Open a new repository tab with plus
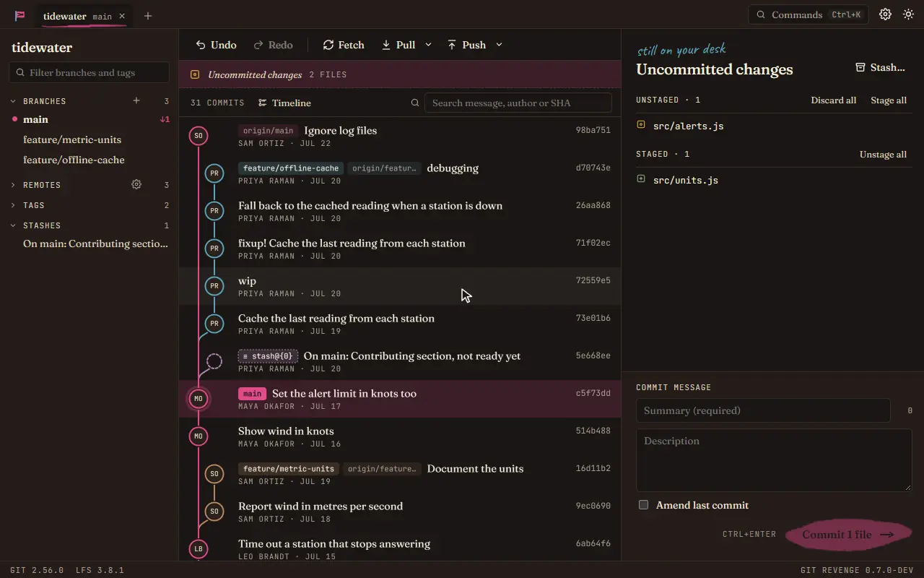The width and height of the screenshot is (924, 578). point(148,16)
